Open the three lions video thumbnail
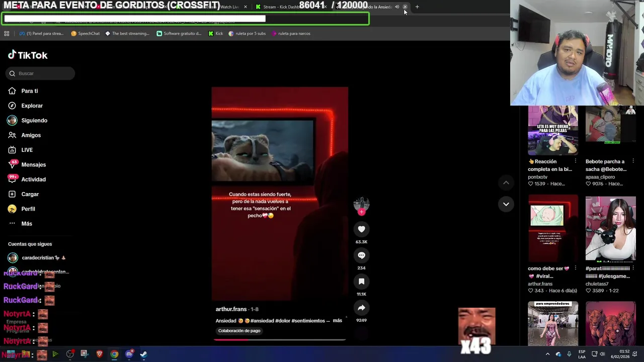The image size is (644, 362). click(x=611, y=323)
